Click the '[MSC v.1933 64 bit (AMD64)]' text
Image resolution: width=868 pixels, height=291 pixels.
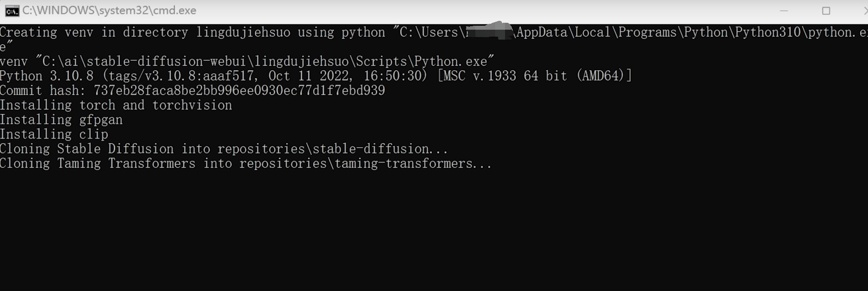coord(534,76)
